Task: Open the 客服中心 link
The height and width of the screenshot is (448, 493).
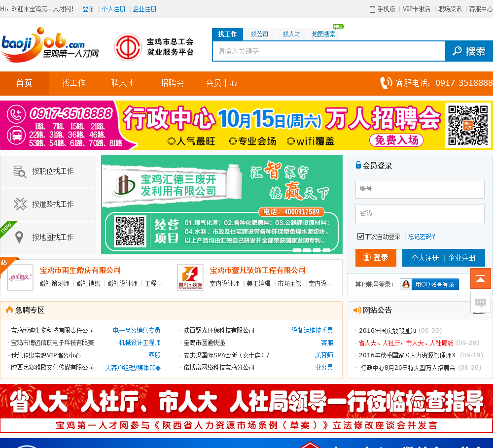Action: tap(481, 9)
